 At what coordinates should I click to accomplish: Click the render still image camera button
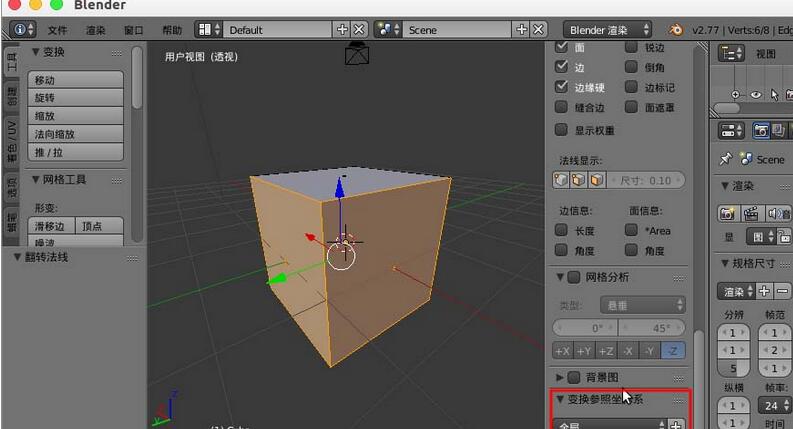pos(727,213)
